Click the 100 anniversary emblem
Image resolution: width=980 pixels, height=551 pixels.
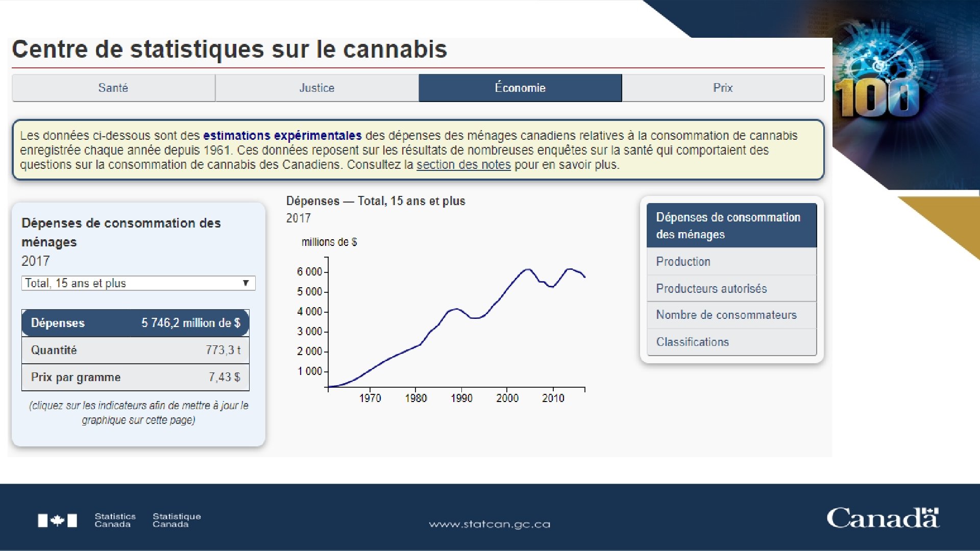876,97
